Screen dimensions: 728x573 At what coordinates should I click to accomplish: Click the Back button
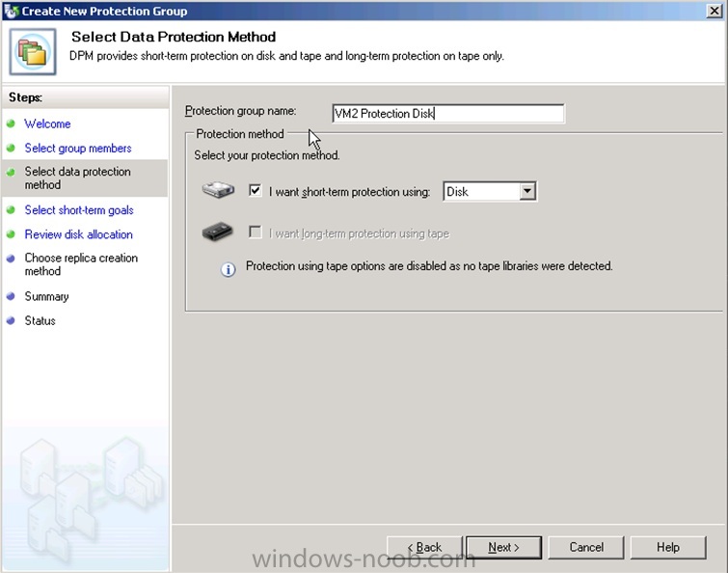pos(424,548)
